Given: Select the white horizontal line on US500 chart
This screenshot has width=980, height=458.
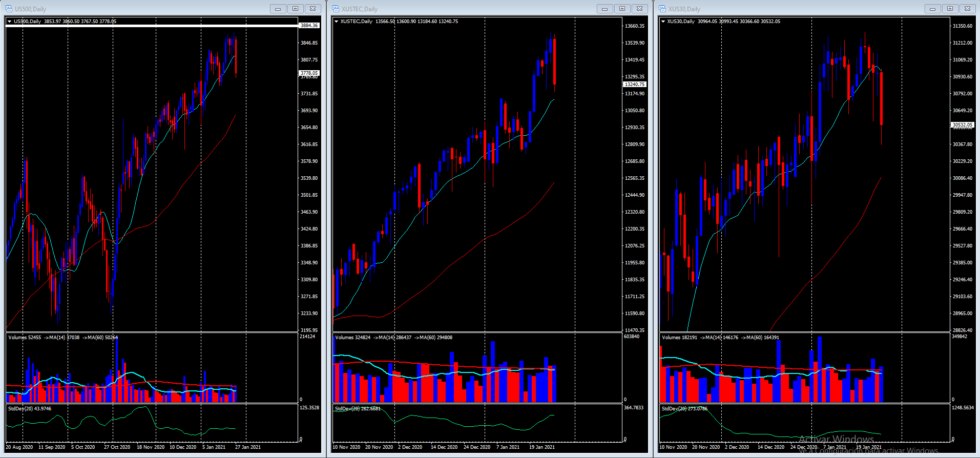Looking at the screenshot, I should 152,25.
